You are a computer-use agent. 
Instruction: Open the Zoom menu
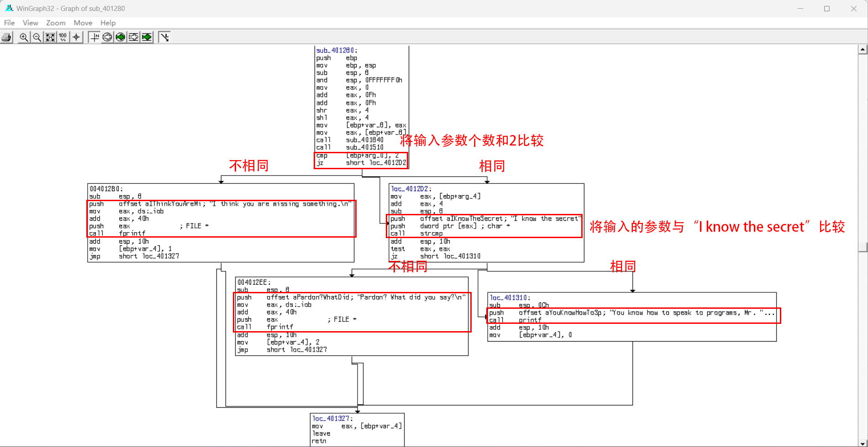pos(56,23)
